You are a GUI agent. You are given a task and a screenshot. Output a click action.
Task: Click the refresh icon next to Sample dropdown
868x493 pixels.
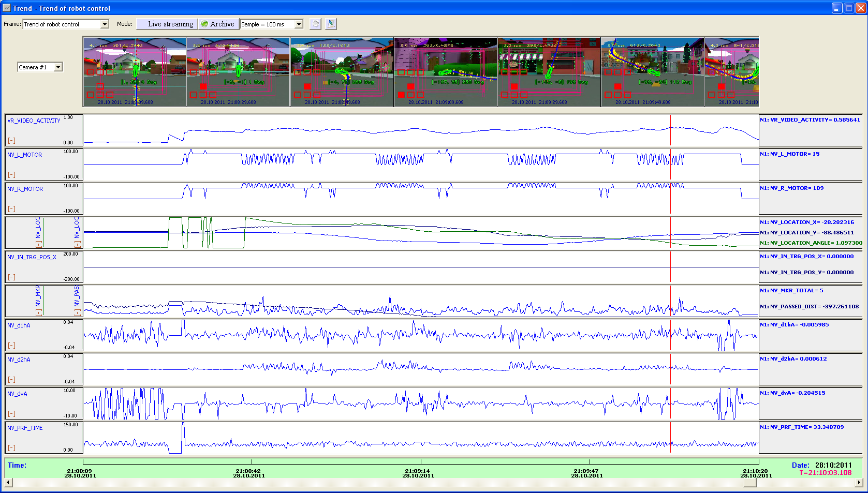coord(315,24)
